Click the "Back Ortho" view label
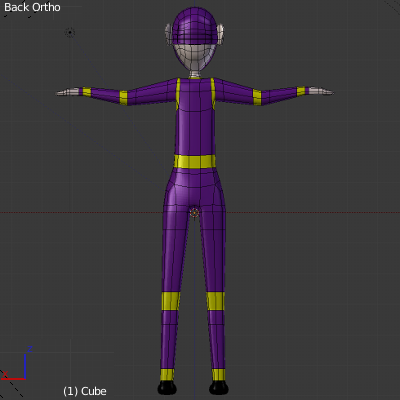The width and height of the screenshot is (400, 400). (32, 7)
